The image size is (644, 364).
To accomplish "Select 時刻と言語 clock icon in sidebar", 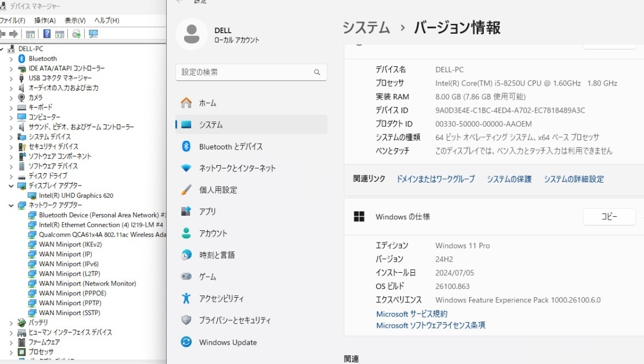I will (x=185, y=255).
